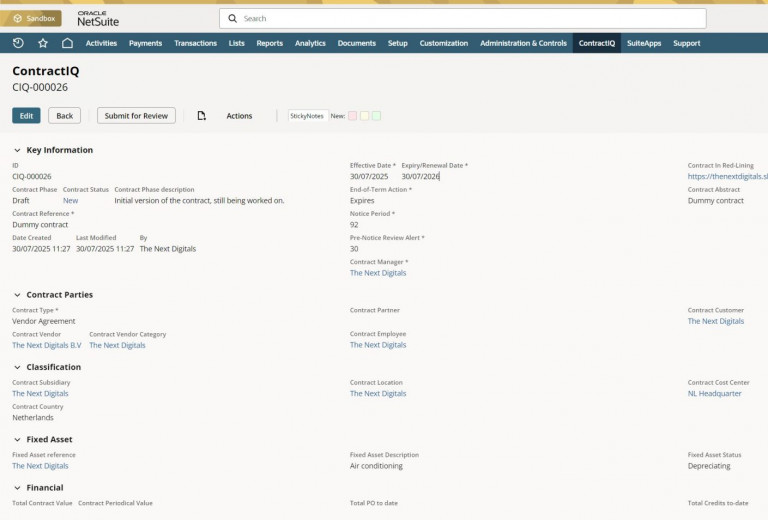Click the Draft contract phase value
768x520 pixels.
pyautogui.click(x=21, y=201)
